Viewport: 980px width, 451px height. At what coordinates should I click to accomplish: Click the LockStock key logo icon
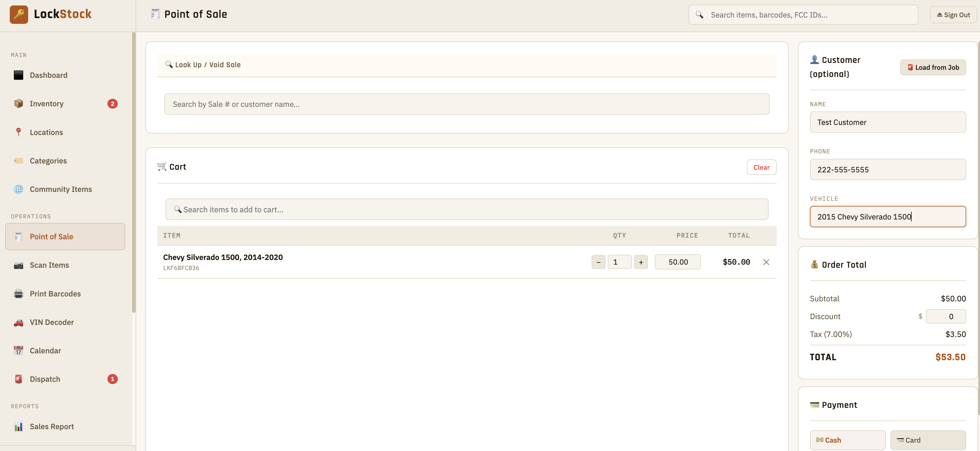click(x=19, y=14)
